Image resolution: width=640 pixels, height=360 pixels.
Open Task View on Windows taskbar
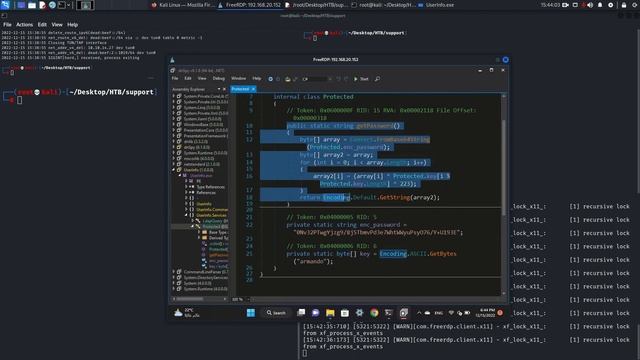pos(301,313)
